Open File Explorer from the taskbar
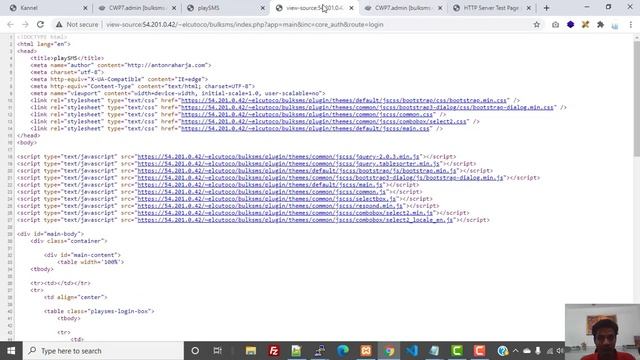Image resolution: width=640 pixels, height=360 pixels. click(x=251, y=351)
